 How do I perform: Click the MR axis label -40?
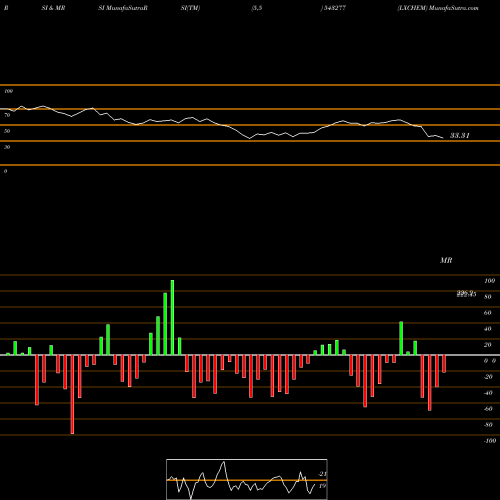[488, 393]
